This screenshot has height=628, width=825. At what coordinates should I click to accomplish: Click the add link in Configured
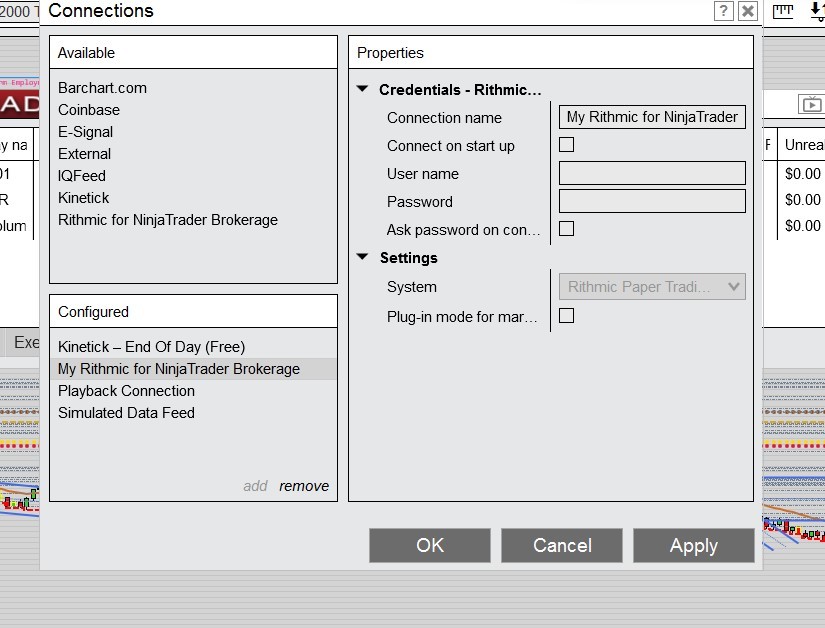tap(255, 486)
